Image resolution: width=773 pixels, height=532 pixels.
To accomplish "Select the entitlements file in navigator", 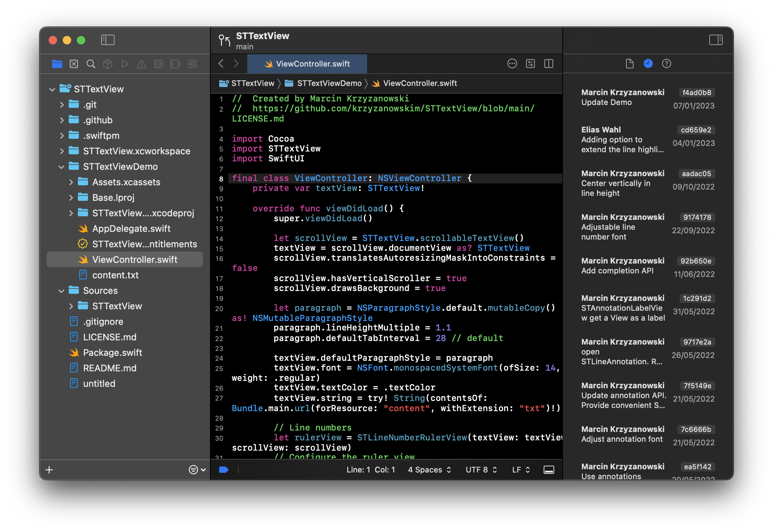I will coord(125,244).
